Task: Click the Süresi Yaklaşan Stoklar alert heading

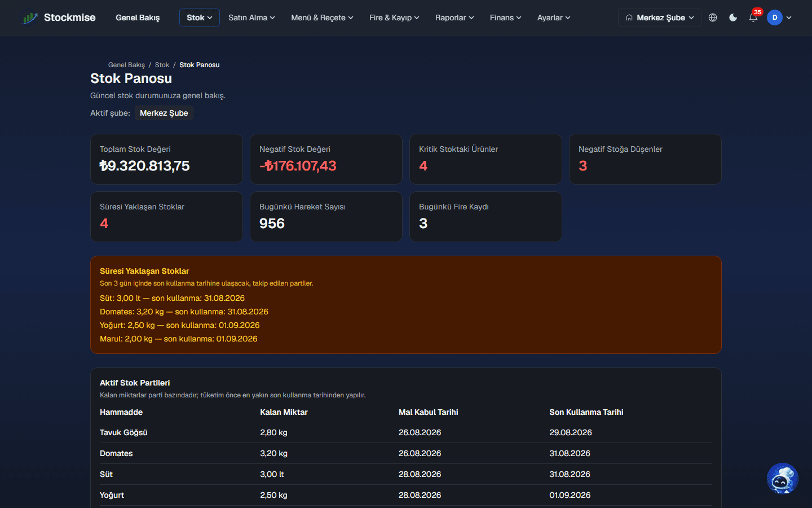Action: pyautogui.click(x=144, y=271)
